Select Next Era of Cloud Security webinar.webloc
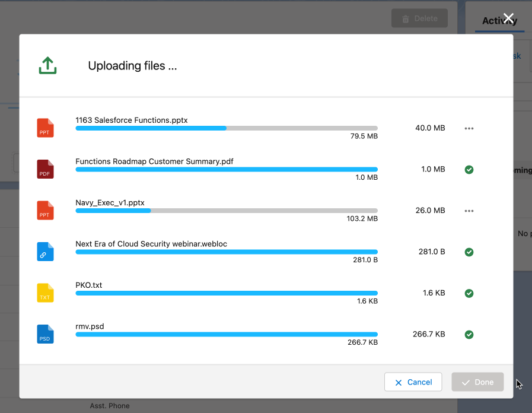Image resolution: width=532 pixels, height=413 pixels. (151, 244)
